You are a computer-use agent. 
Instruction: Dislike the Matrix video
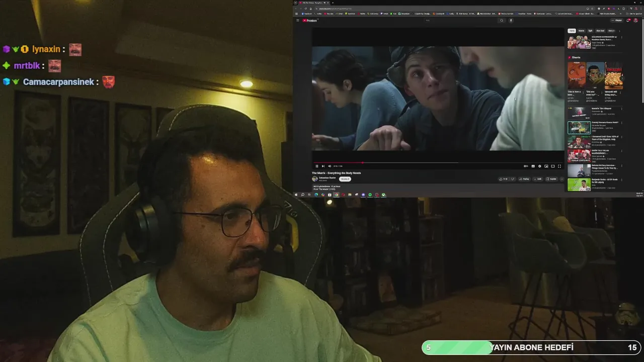tap(513, 179)
